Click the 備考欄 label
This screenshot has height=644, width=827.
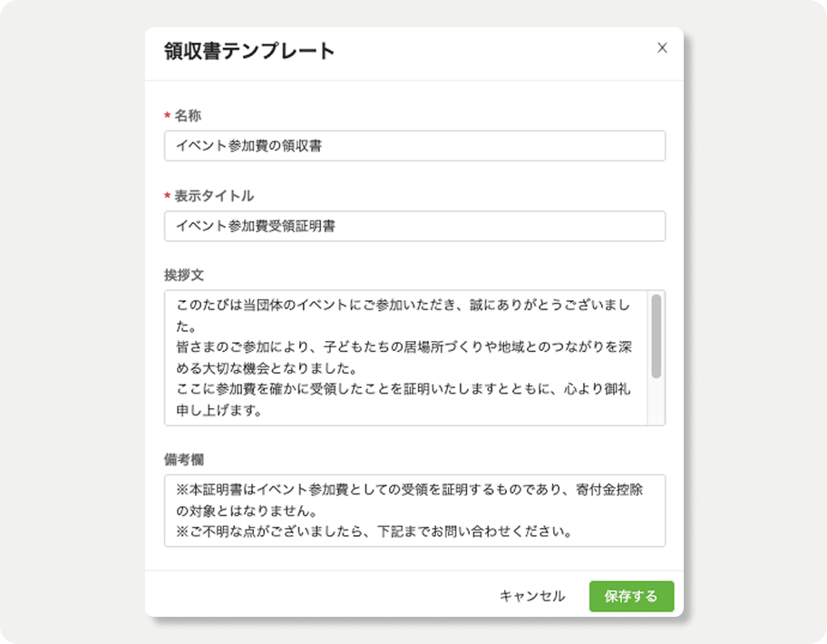click(183, 459)
